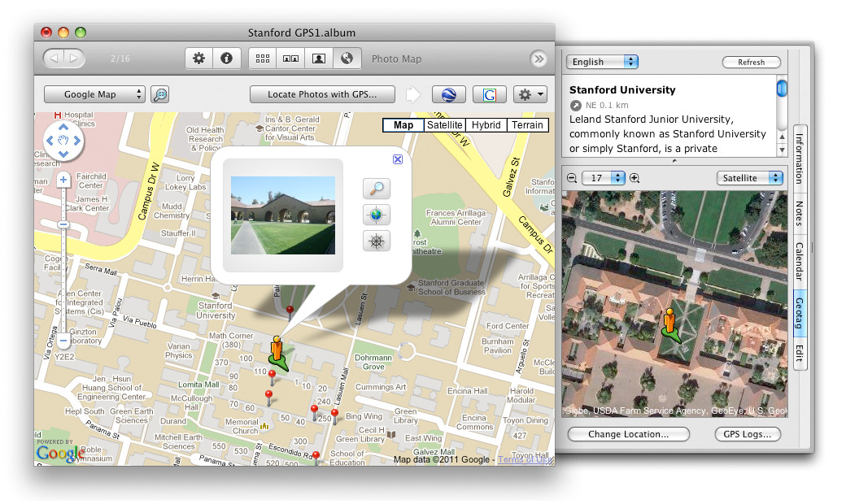This screenshot has width=846, height=504.
Task: Pan the map up
Action: click(63, 127)
